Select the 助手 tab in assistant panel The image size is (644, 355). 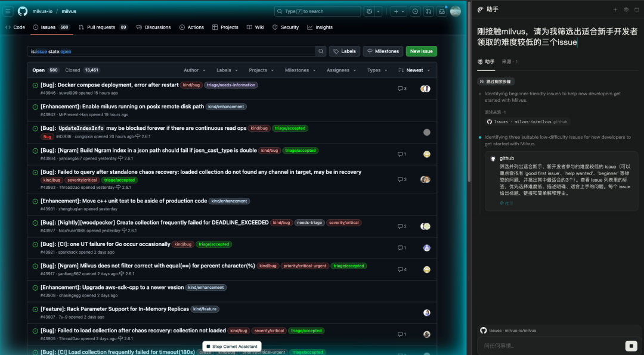coord(486,61)
